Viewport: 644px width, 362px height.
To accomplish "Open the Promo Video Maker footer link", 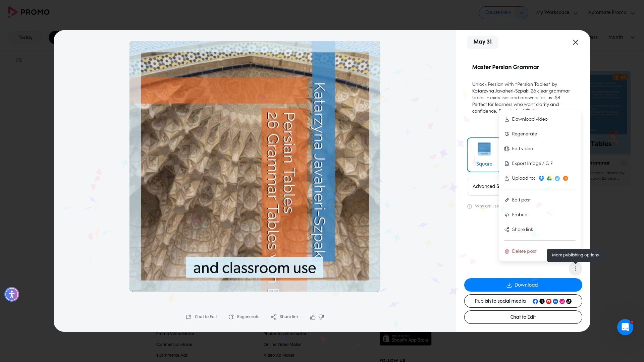I will click(175, 334).
